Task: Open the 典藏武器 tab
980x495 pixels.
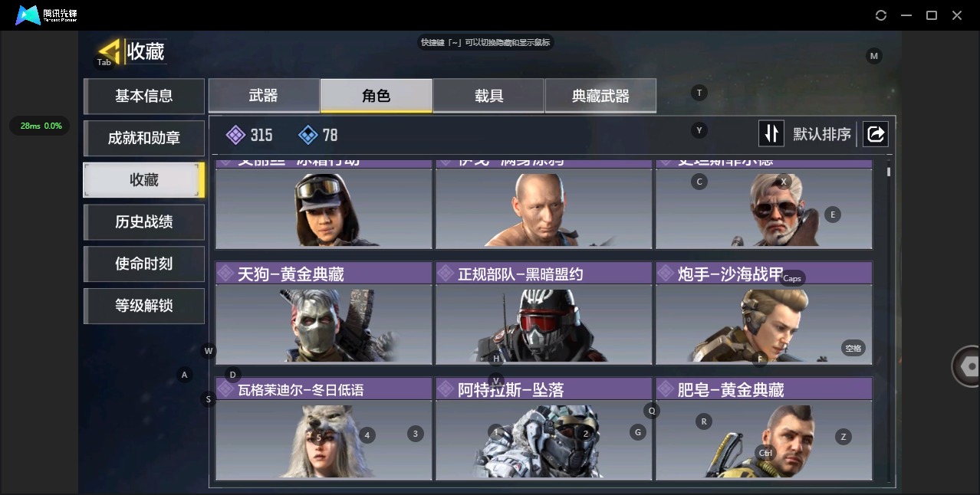Action: pos(600,96)
